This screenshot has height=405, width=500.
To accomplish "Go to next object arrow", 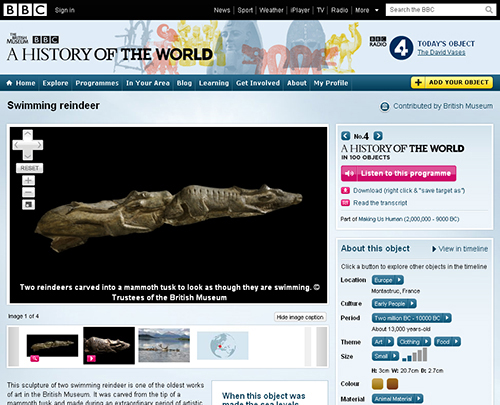I will (378, 136).
